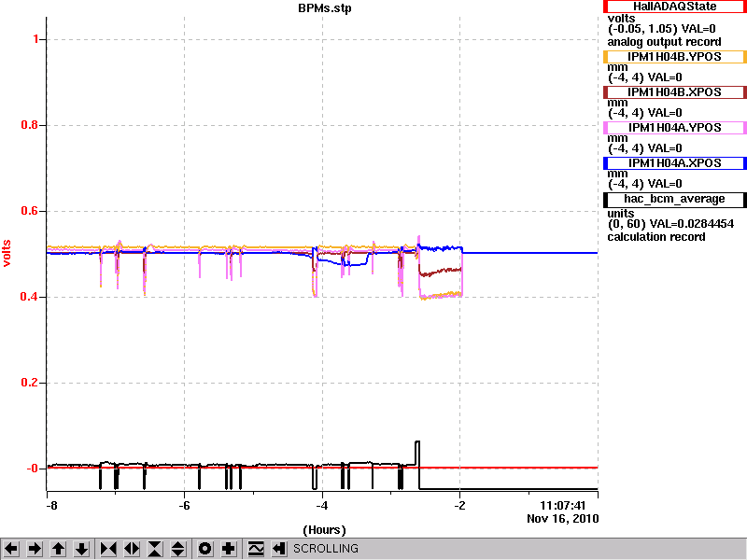Click the SCROLLING status label
This screenshot has width=747, height=560.
tap(326, 549)
